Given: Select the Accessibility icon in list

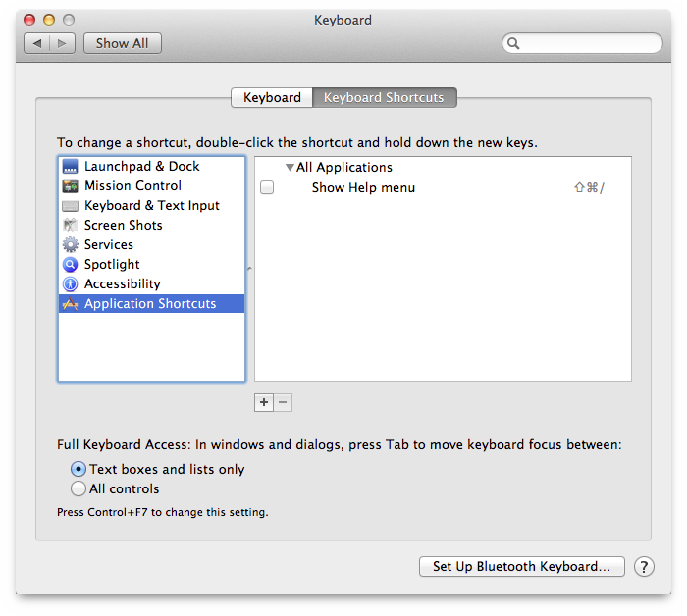Looking at the screenshot, I should click(70, 284).
